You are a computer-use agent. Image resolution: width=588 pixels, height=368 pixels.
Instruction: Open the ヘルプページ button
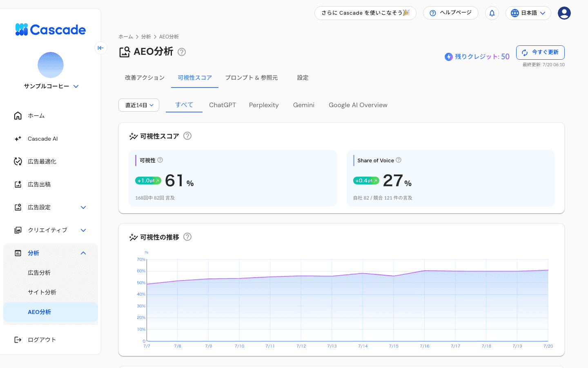pyautogui.click(x=451, y=13)
